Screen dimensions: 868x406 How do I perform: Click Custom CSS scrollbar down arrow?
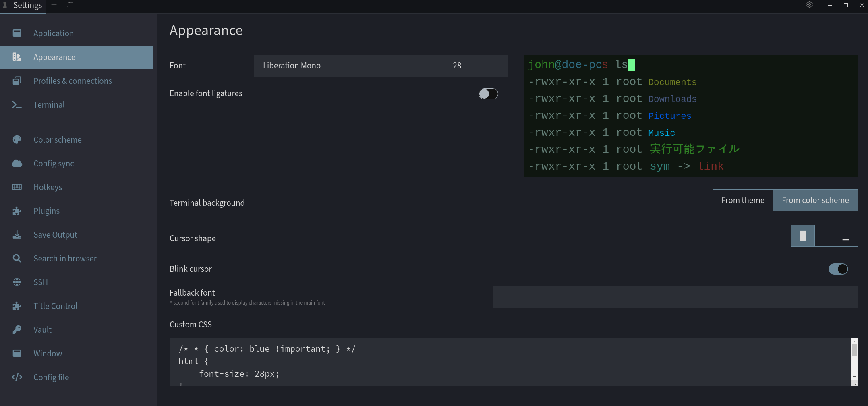(x=854, y=377)
